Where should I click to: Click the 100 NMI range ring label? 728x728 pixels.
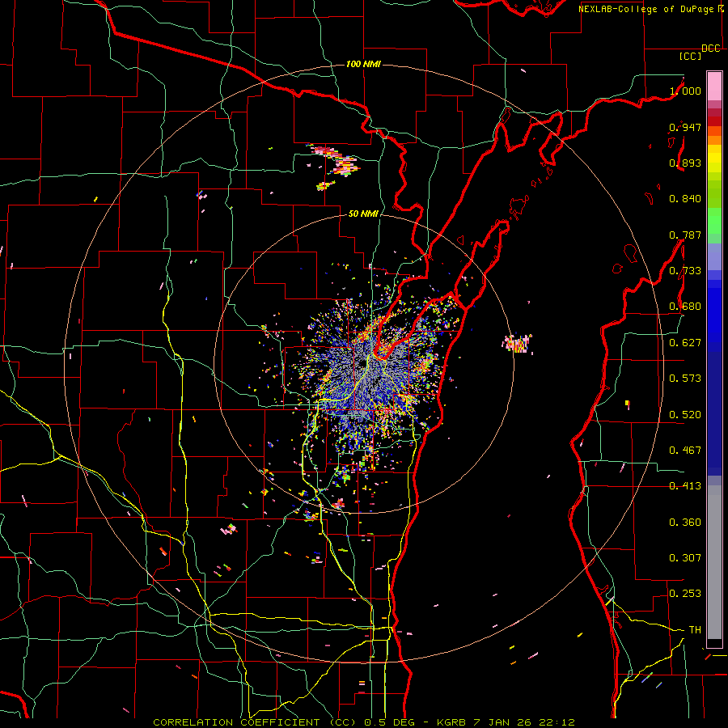(363, 64)
